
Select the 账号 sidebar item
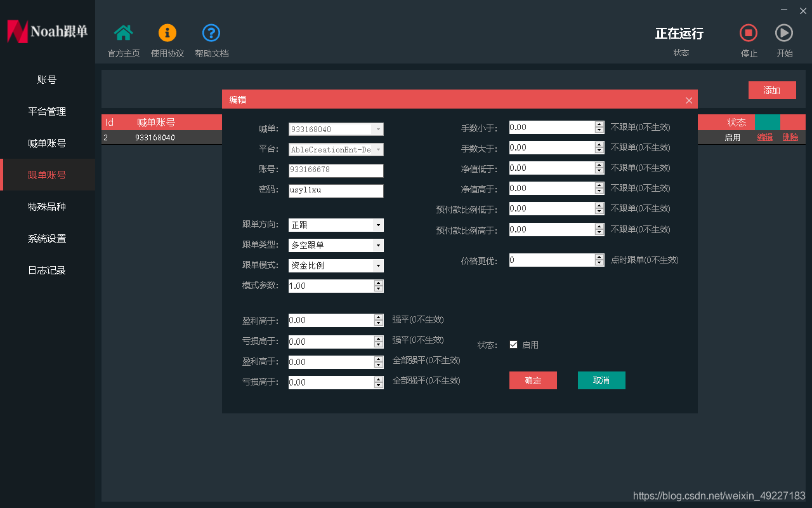pyautogui.click(x=48, y=79)
